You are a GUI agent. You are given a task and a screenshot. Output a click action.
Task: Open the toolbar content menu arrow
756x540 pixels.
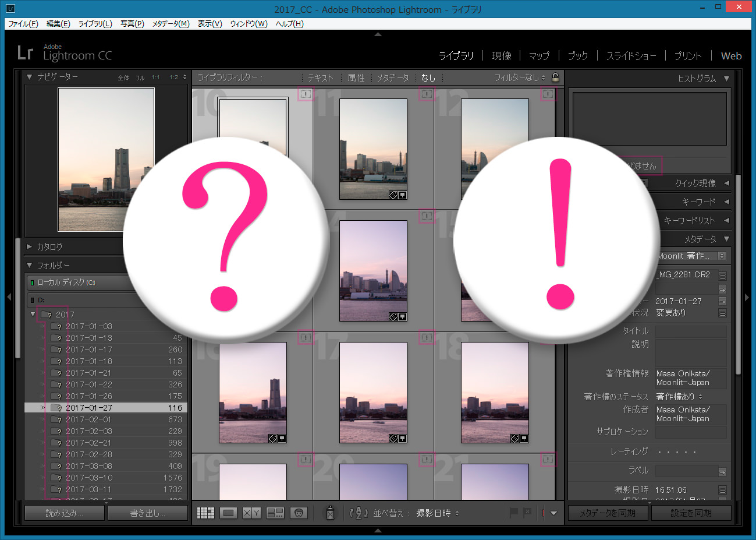click(x=553, y=513)
